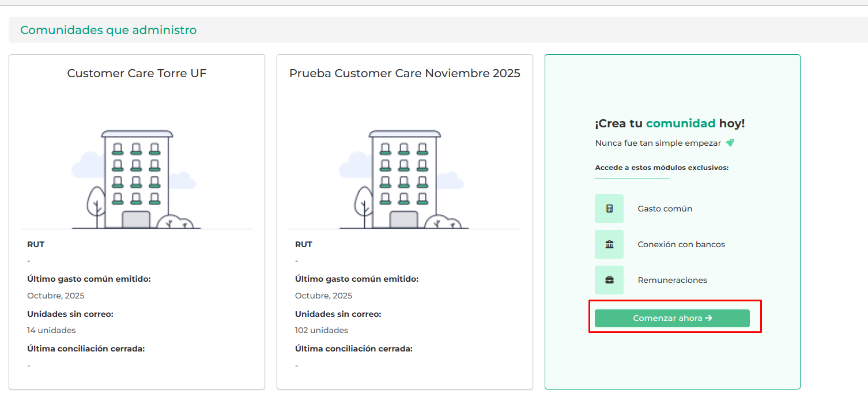Click the ¡Crea tu comunidad hoy! heading
The height and width of the screenshot is (416, 868).
670,123
